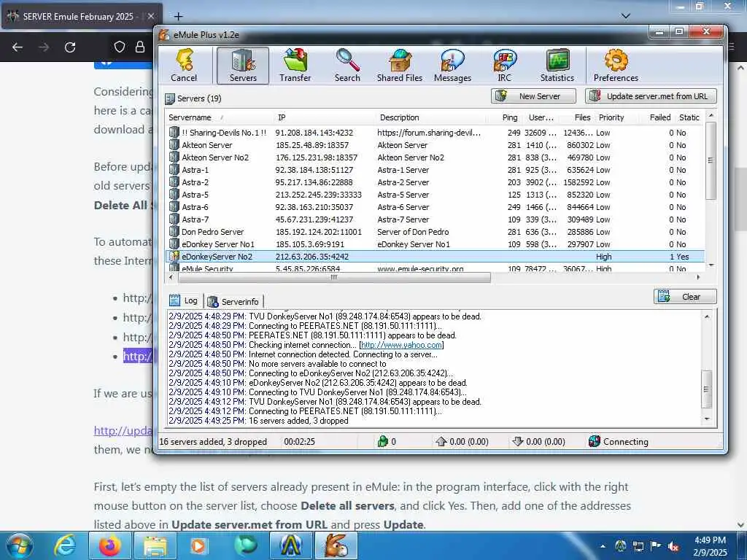Select the Akteon Server No2 row

[435, 157]
